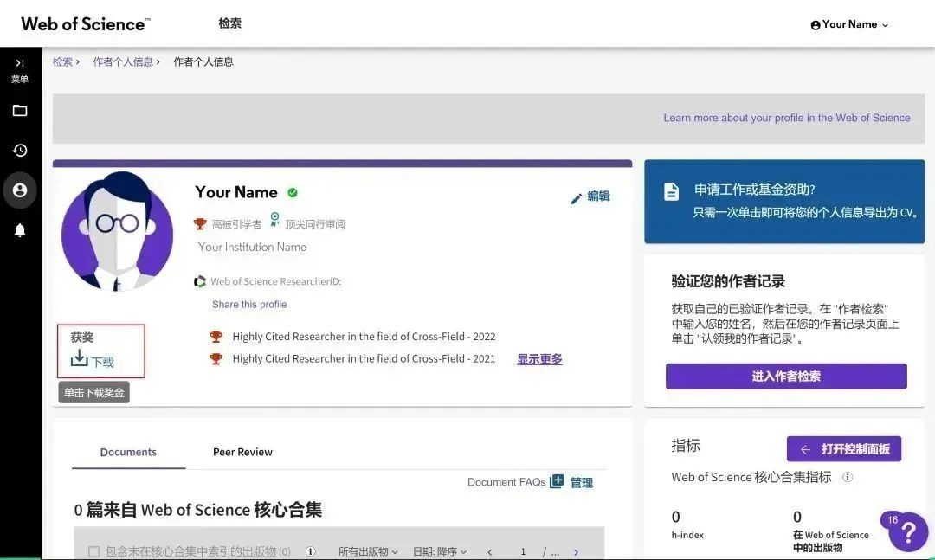
Task: Click the Web of Science logo
Action: (85, 24)
